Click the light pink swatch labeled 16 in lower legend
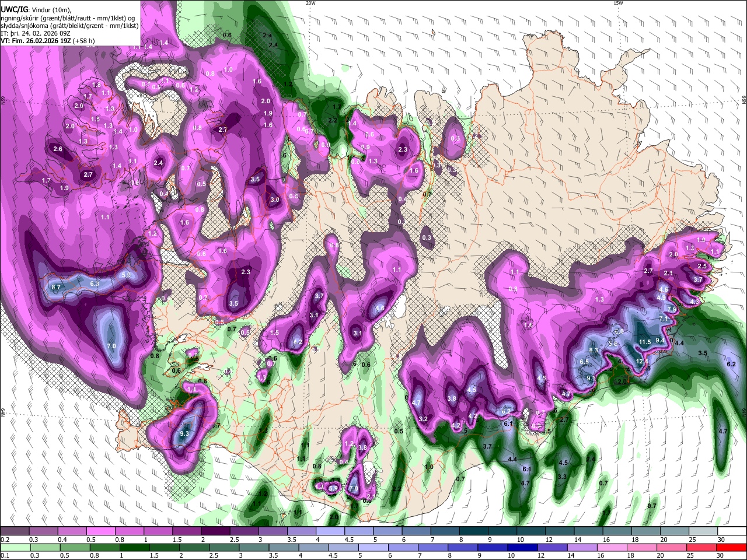This screenshot has height=560, width=747. pos(612,547)
